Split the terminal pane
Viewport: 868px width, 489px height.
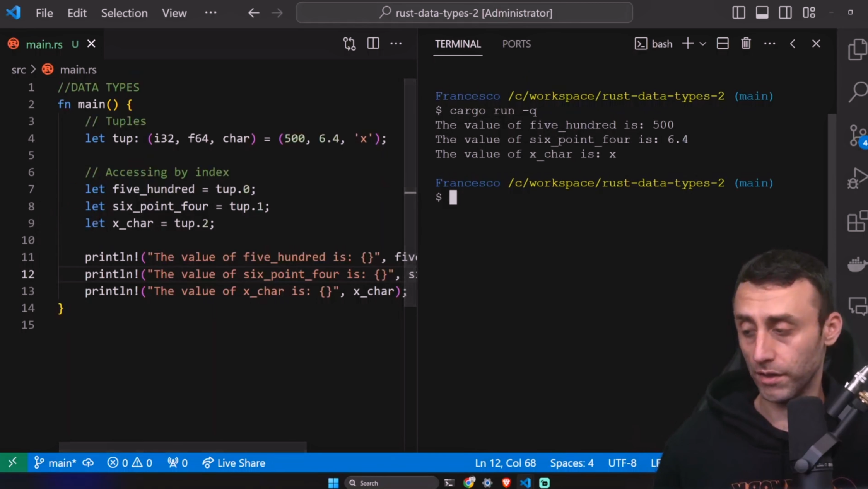(x=723, y=43)
